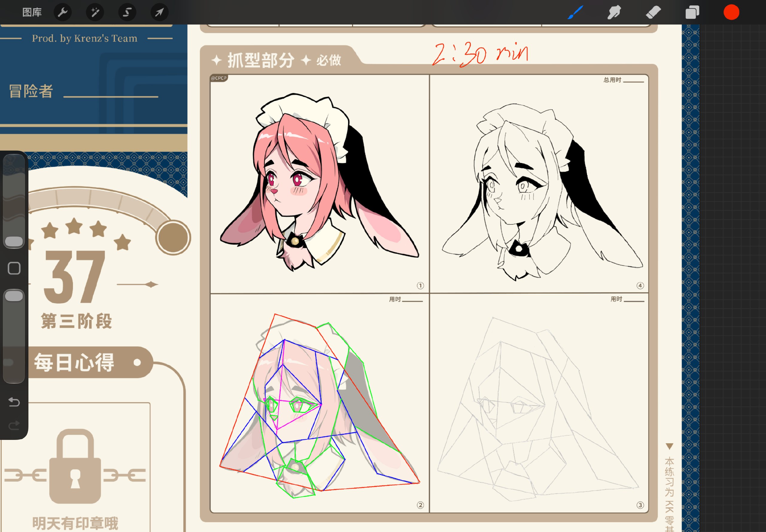
Task: Click the brush size slider handle
Action: [14, 241]
